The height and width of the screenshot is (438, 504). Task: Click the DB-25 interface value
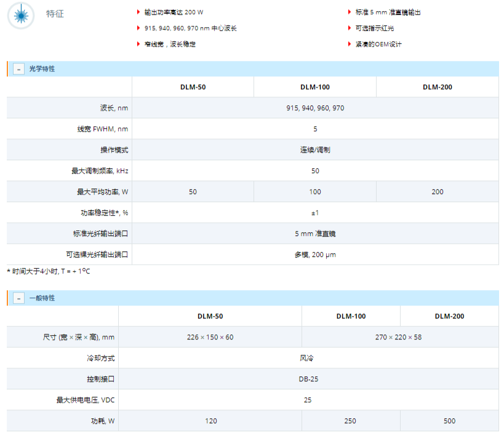pyautogui.click(x=308, y=379)
